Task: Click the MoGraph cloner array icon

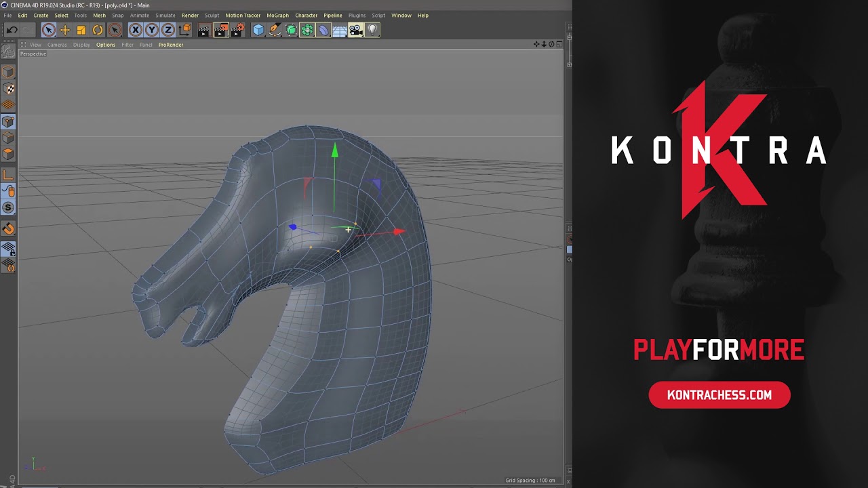Action: (307, 30)
